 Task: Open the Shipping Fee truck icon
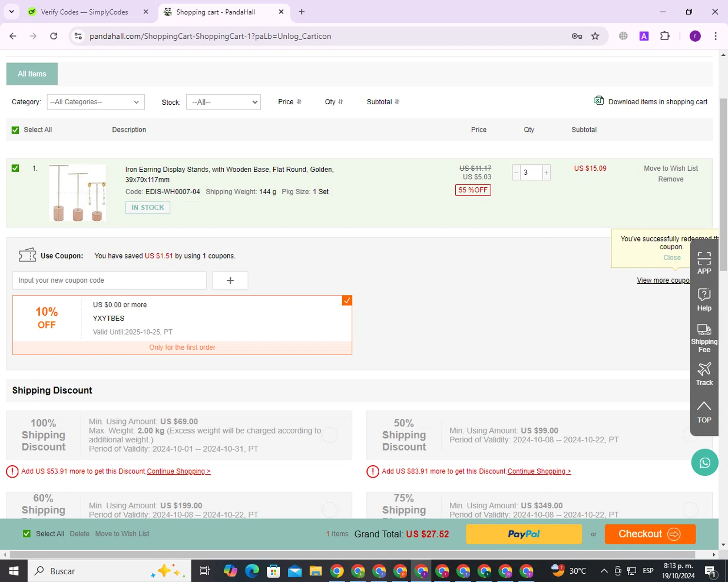click(704, 330)
